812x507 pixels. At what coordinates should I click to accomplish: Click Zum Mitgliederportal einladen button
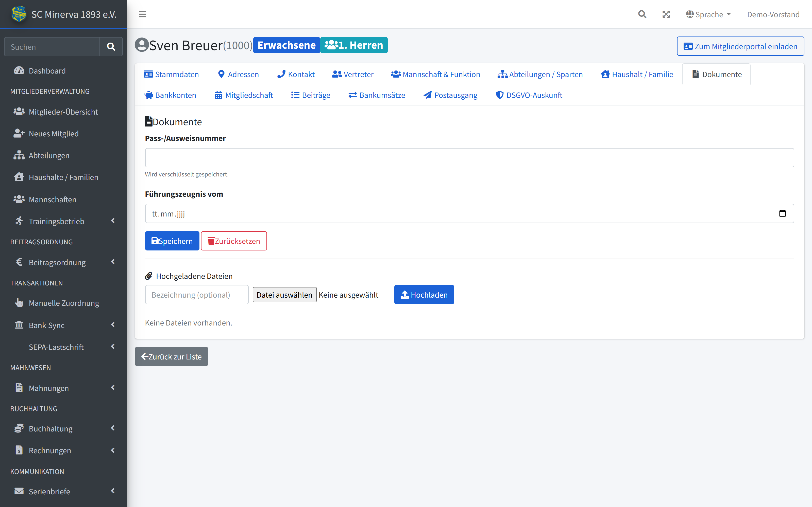pyautogui.click(x=740, y=46)
